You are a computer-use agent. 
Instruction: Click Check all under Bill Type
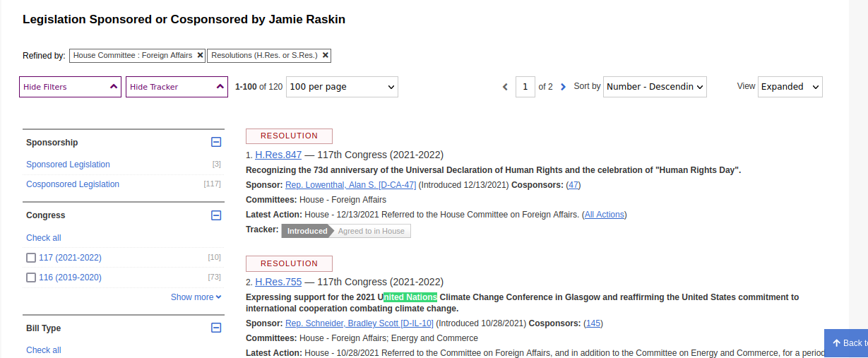44,350
